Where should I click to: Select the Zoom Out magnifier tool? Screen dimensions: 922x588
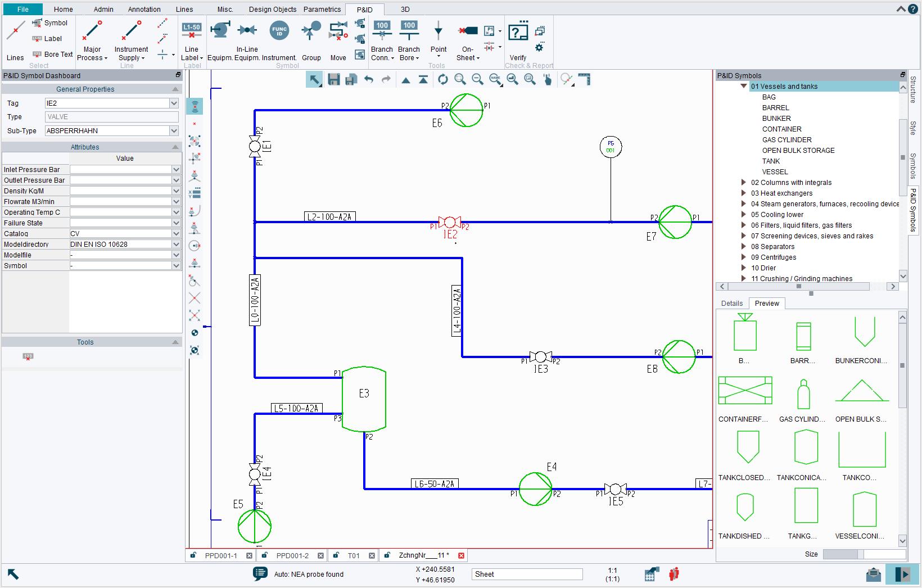pyautogui.click(x=478, y=79)
